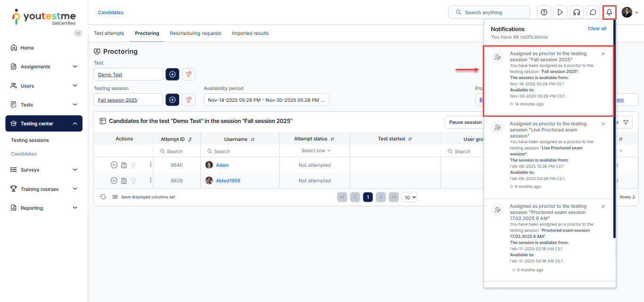Screen dimensions: 644x302
Task: Click the add button beside Fall session 2025
Action: click(172, 99)
